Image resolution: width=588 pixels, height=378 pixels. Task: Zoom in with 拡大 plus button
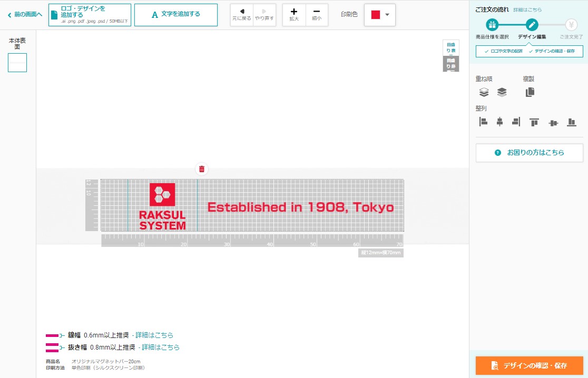(x=294, y=15)
